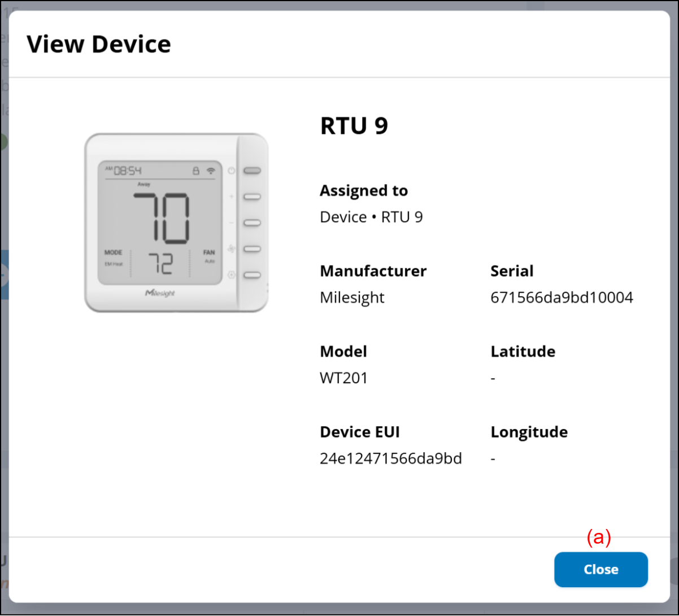Click the mode gear icon on thermostat

[232, 275]
